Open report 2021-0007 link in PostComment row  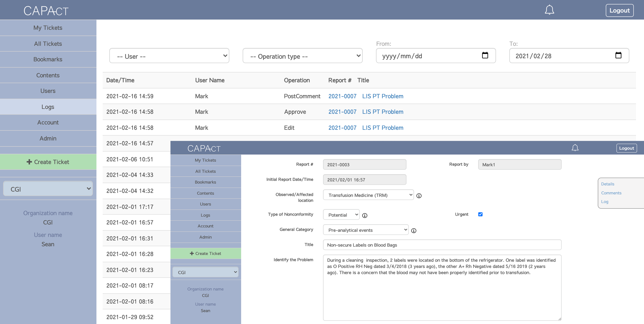pyautogui.click(x=342, y=96)
